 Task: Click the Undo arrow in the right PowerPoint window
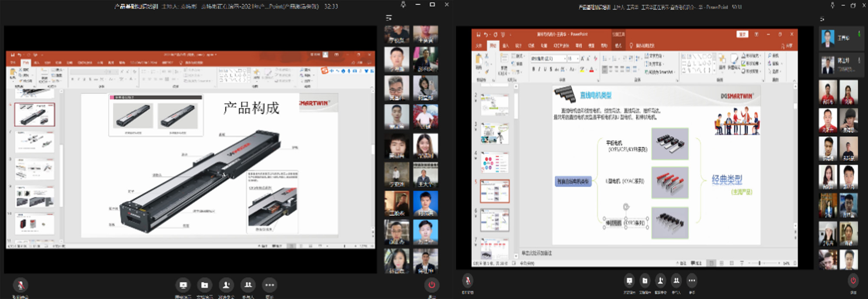(486, 34)
